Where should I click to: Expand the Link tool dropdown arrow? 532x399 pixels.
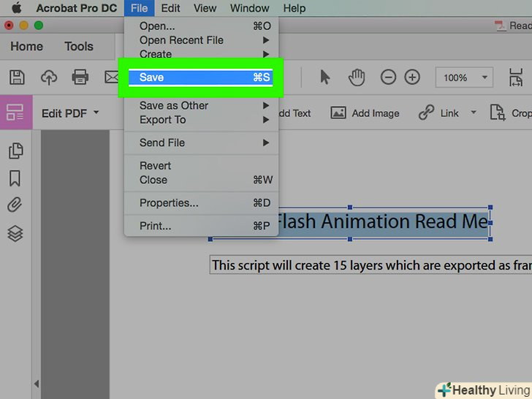click(474, 112)
